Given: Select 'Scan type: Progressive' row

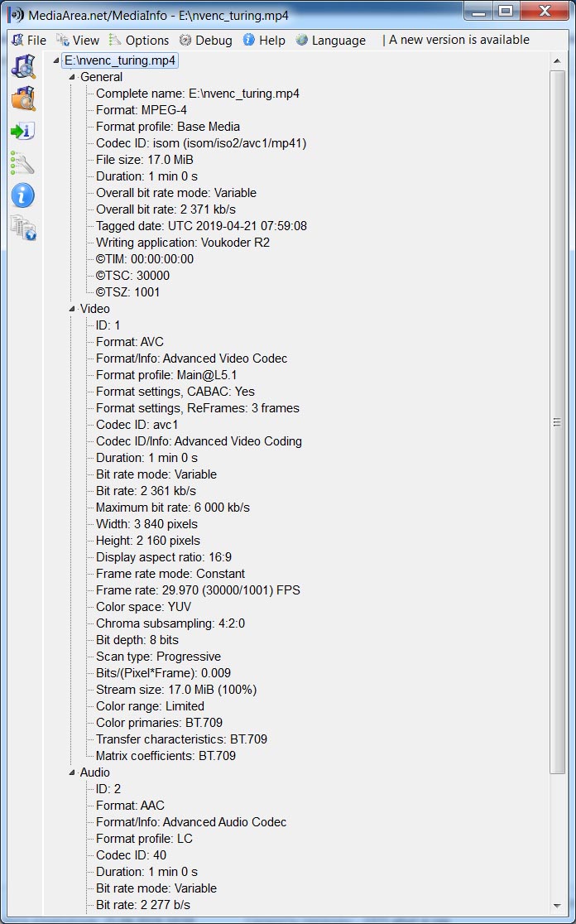Looking at the screenshot, I should 158,657.
